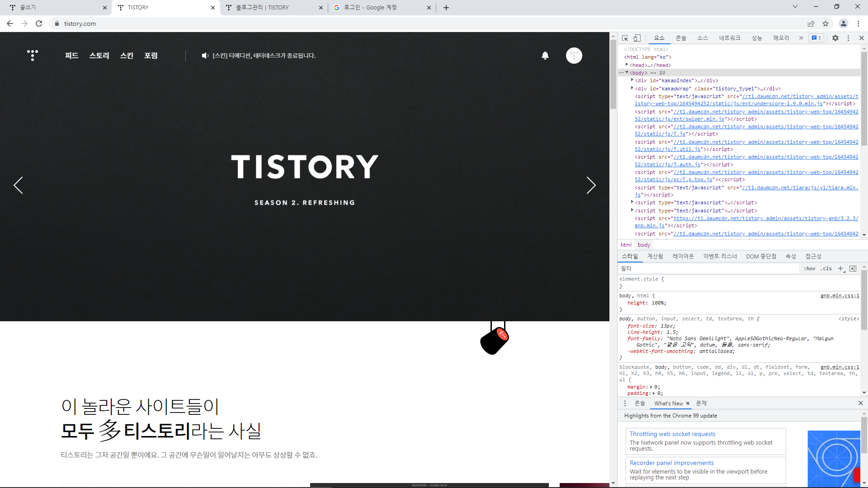Open DevTools settings gear

pyautogui.click(x=835, y=38)
